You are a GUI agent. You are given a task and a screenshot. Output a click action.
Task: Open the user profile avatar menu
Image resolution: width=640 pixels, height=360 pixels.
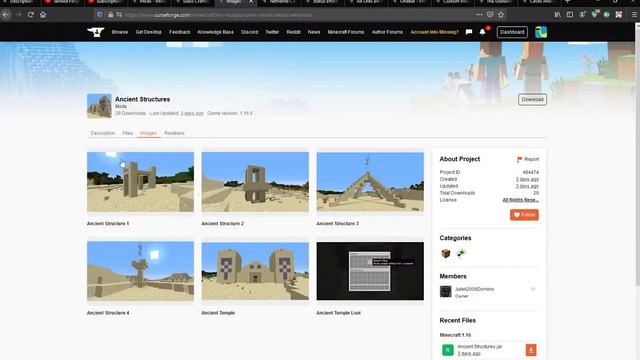coord(541,32)
